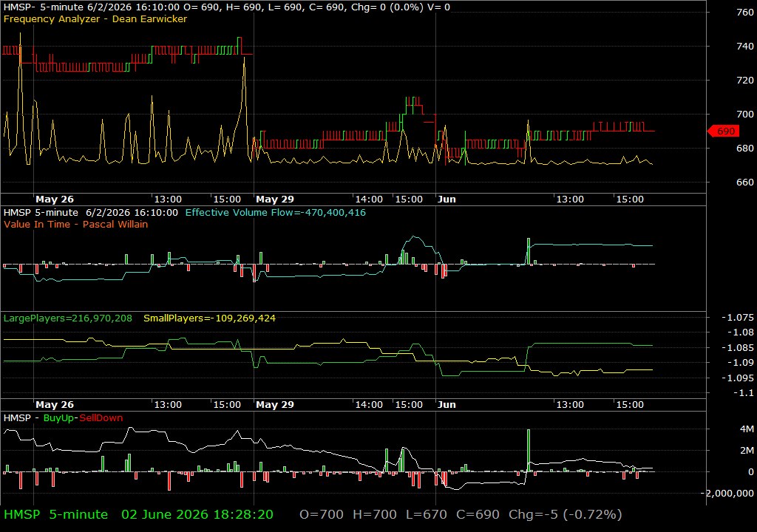Screen dimensions: 757x532
Task: Click the 700 price axis label
Action: pos(745,115)
